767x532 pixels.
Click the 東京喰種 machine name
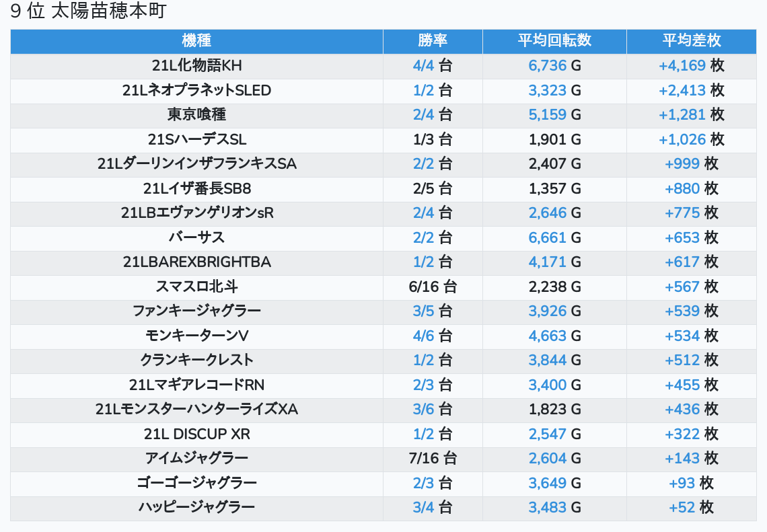[196, 115]
